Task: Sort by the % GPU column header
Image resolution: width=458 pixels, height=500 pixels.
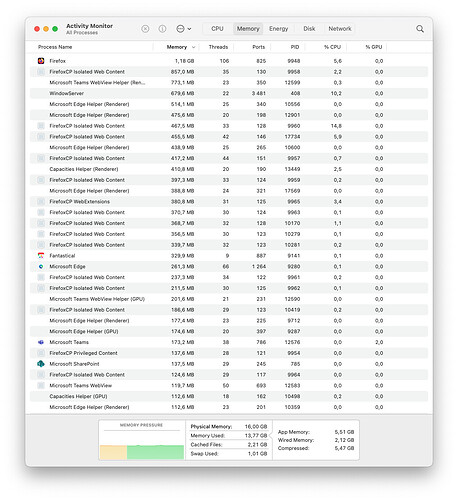Action: tap(374, 47)
